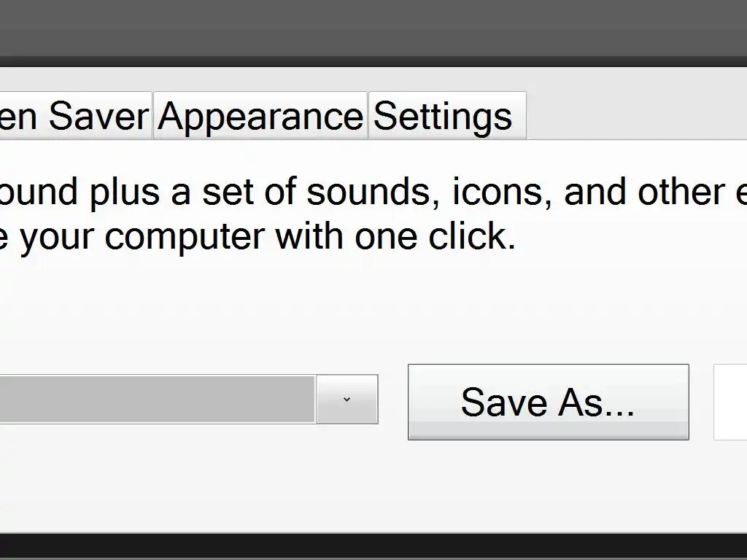747x560 pixels.
Task: Switch to the Appearance tab
Action: [x=260, y=116]
